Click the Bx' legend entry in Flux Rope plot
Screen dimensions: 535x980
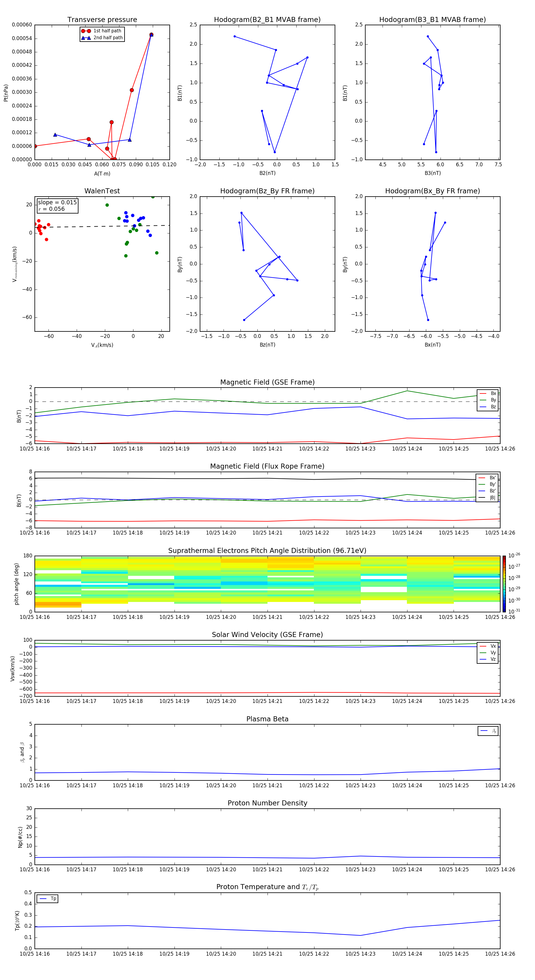(487, 478)
